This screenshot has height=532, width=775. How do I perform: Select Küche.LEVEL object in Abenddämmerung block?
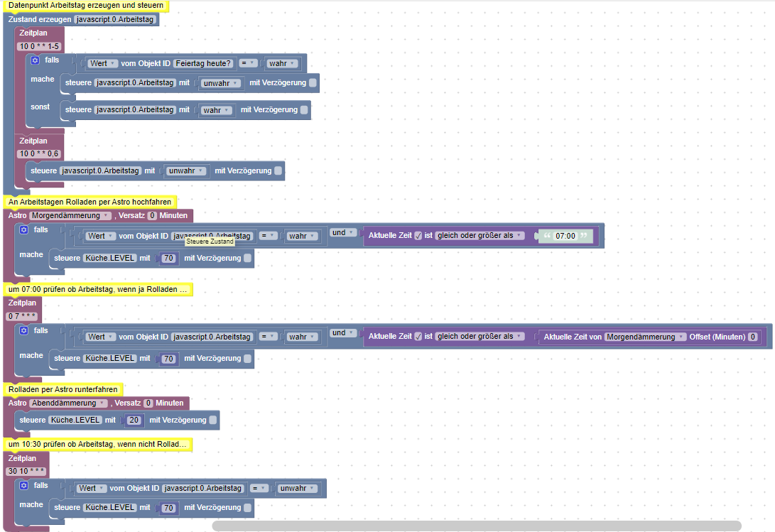pyautogui.click(x=75, y=420)
